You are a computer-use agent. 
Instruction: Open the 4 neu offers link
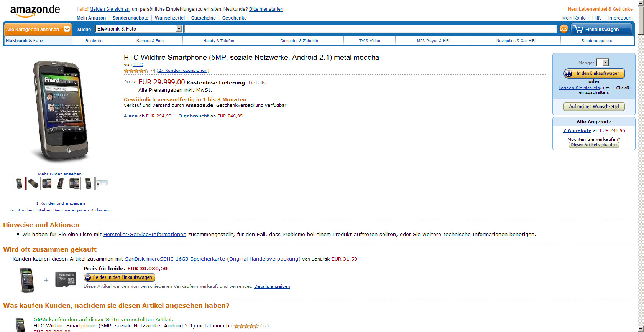(131, 116)
